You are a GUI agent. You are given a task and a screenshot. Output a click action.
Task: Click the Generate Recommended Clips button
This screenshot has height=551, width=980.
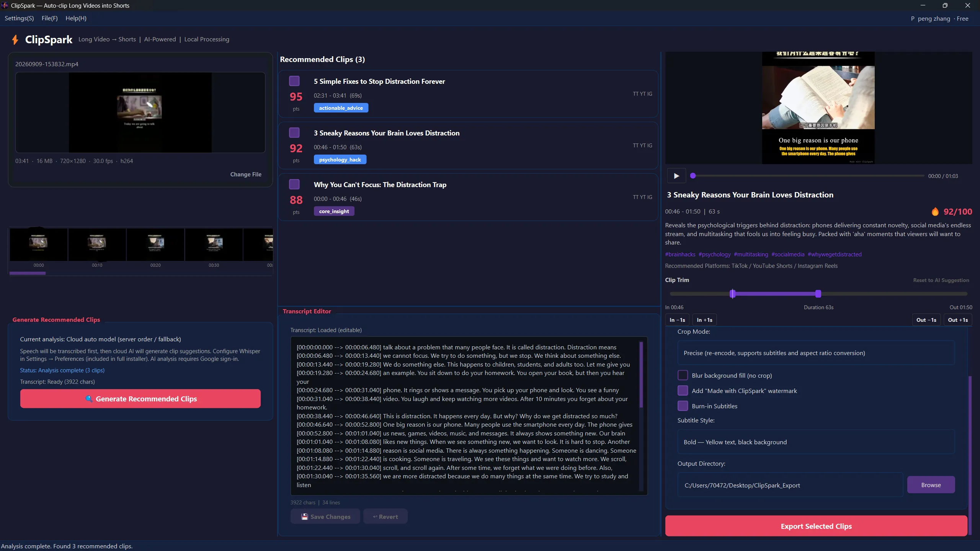140,399
